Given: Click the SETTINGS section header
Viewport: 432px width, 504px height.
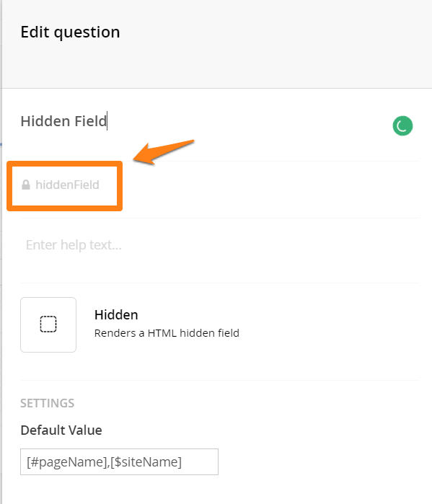Looking at the screenshot, I should tap(48, 403).
